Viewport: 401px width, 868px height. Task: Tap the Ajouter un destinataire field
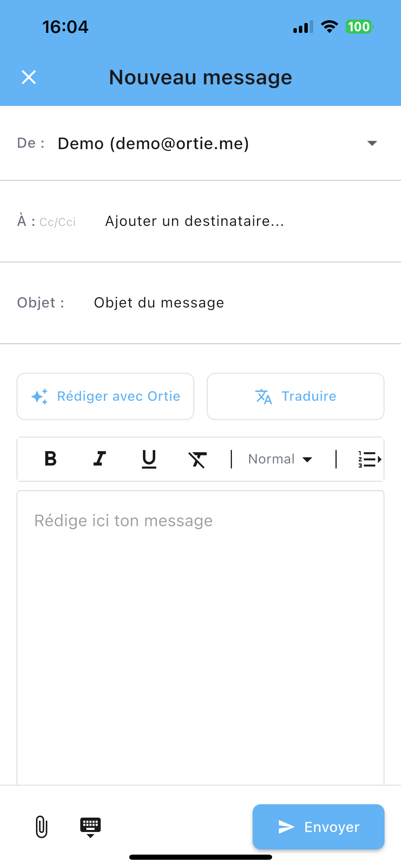coord(194,221)
